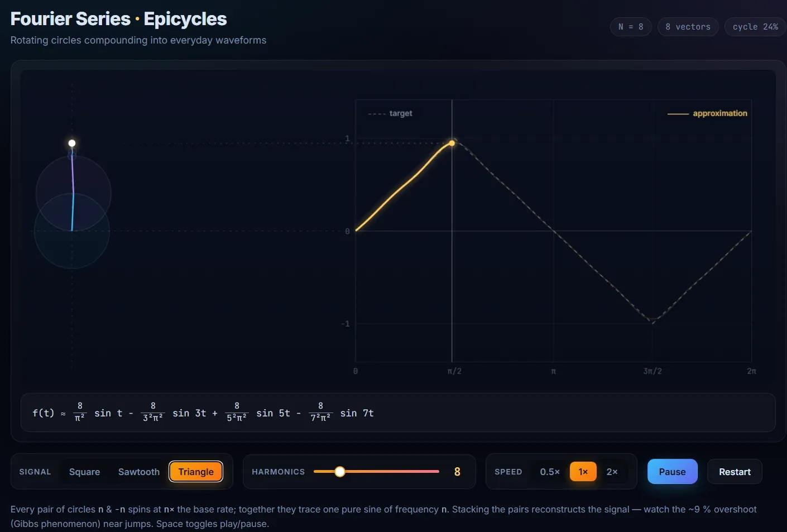
Task: Click the π/2 axis label
Action: click(454, 371)
